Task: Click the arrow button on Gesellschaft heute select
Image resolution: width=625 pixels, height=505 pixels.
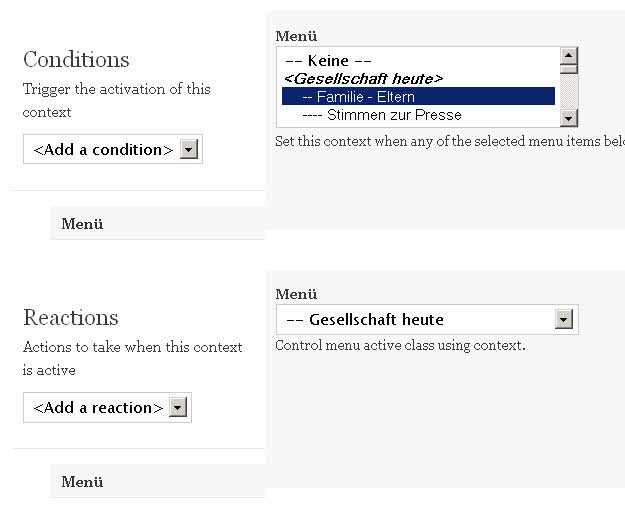Action: (x=564, y=320)
